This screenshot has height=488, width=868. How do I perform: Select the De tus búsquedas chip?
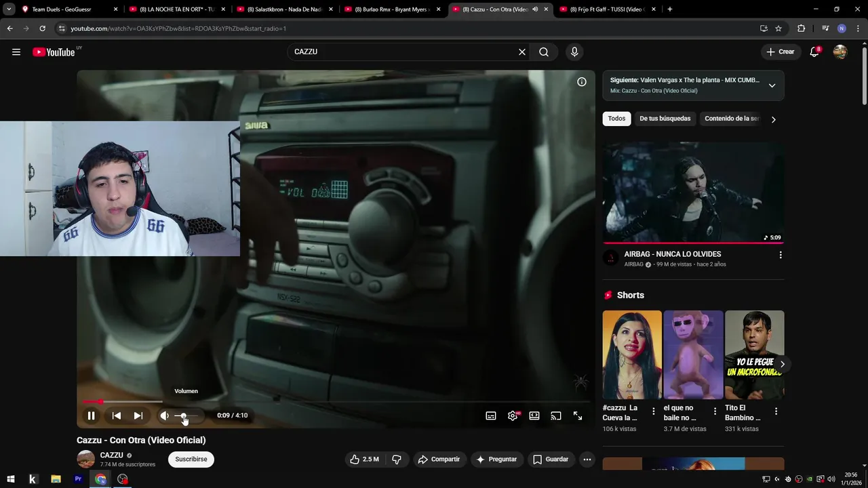(x=665, y=119)
